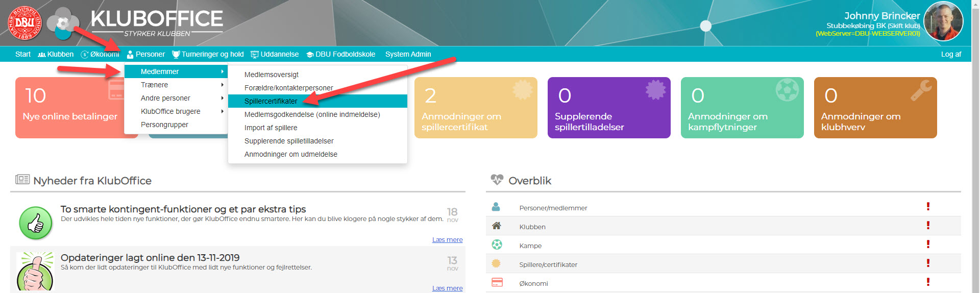Open Personer/medlemmer overview row

pos(723,207)
